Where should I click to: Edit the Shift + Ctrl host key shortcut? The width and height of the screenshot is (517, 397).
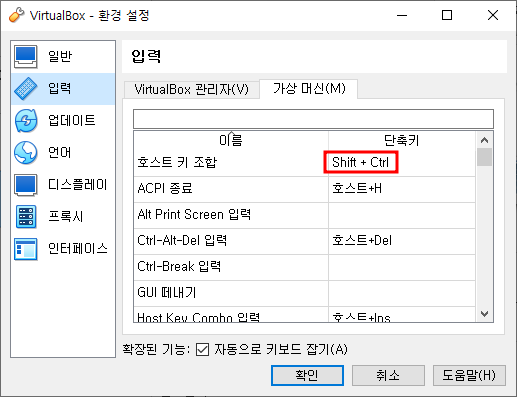point(361,162)
